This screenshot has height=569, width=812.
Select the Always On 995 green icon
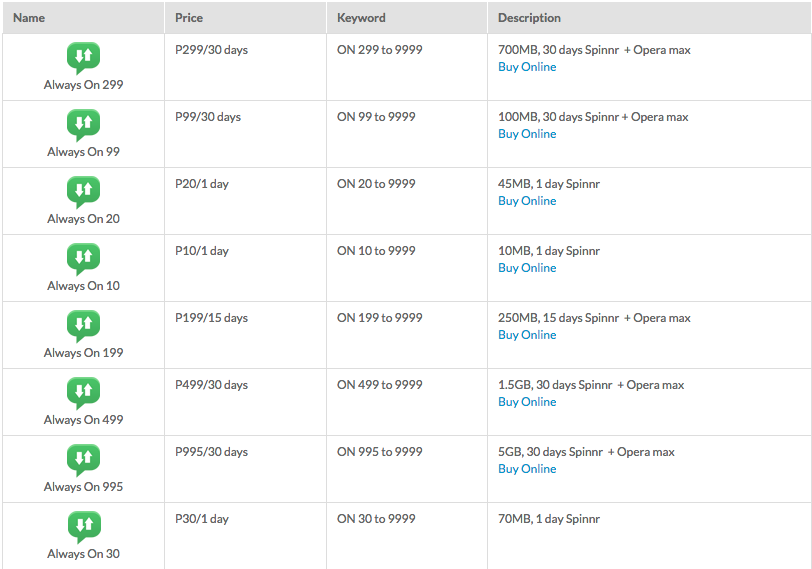click(x=83, y=460)
